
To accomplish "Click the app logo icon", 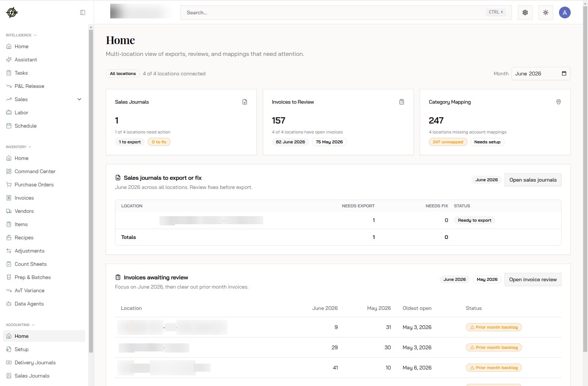I will coord(12,12).
